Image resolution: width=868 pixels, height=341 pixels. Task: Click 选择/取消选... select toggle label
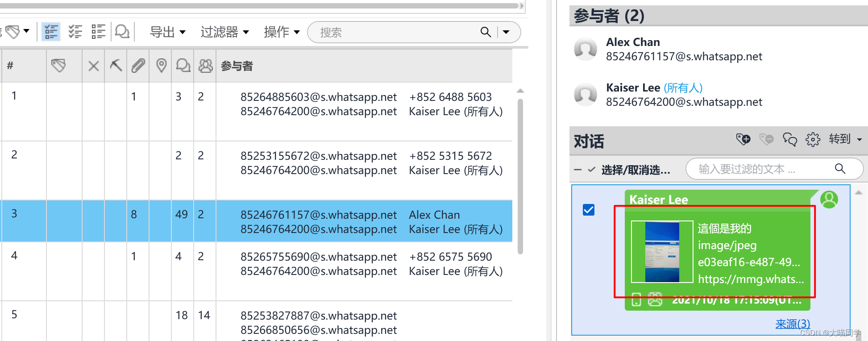coord(635,170)
